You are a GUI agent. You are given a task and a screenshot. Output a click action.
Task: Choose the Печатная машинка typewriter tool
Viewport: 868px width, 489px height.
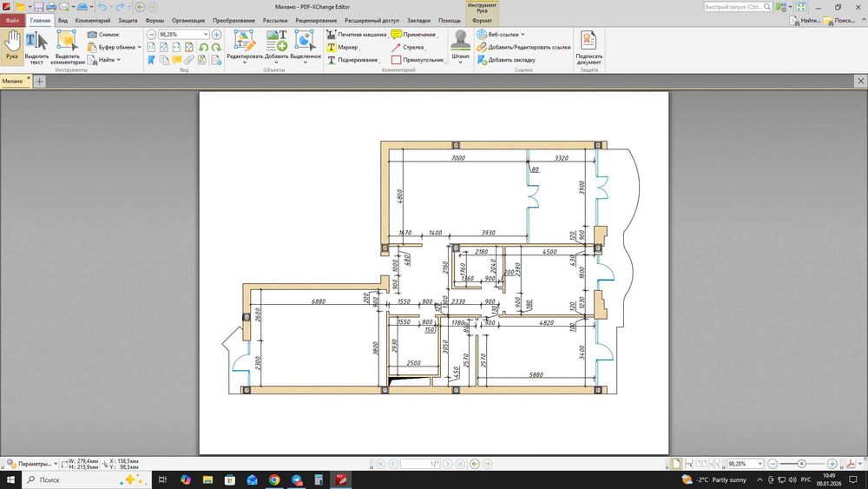point(356,34)
